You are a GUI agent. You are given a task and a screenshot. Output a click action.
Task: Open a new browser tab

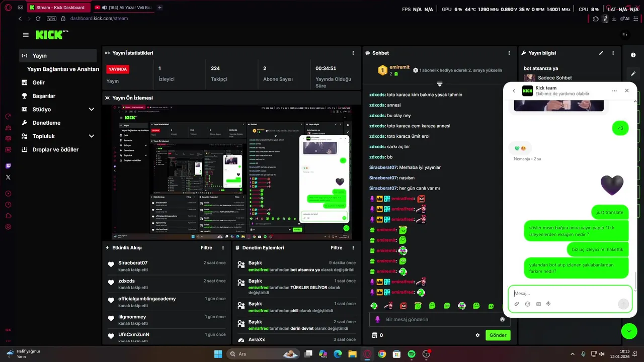pos(160,8)
